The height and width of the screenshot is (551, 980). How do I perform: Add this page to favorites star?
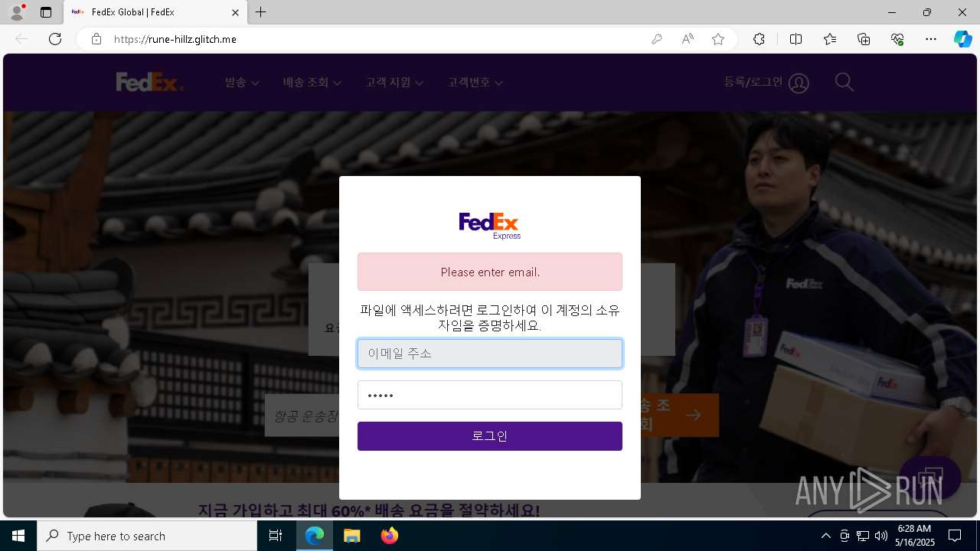pos(718,39)
